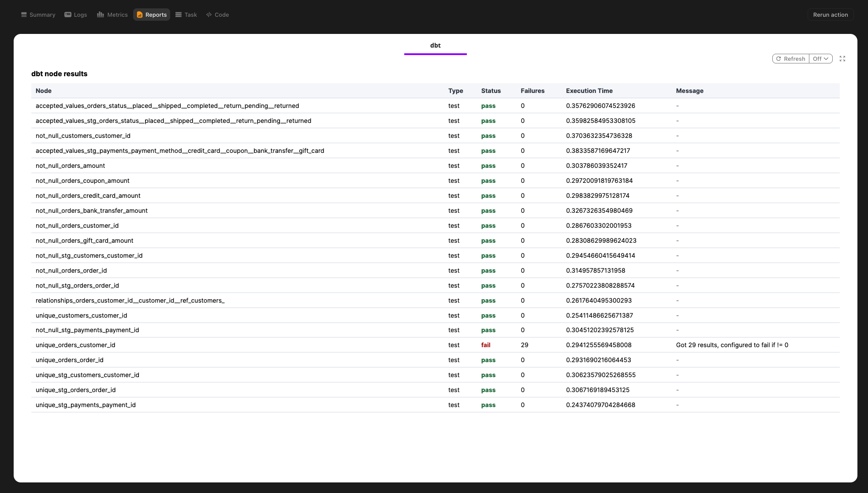The height and width of the screenshot is (493, 868).
Task: Select the unique_orders_customer_id node
Action: click(x=75, y=345)
